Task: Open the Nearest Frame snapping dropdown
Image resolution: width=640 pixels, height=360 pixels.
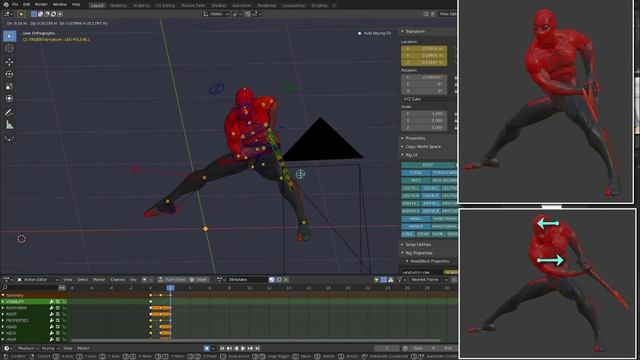Action: point(428,280)
